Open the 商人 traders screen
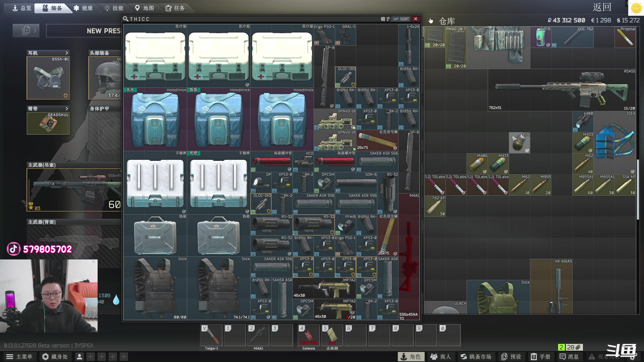644x362 pixels. (441, 357)
